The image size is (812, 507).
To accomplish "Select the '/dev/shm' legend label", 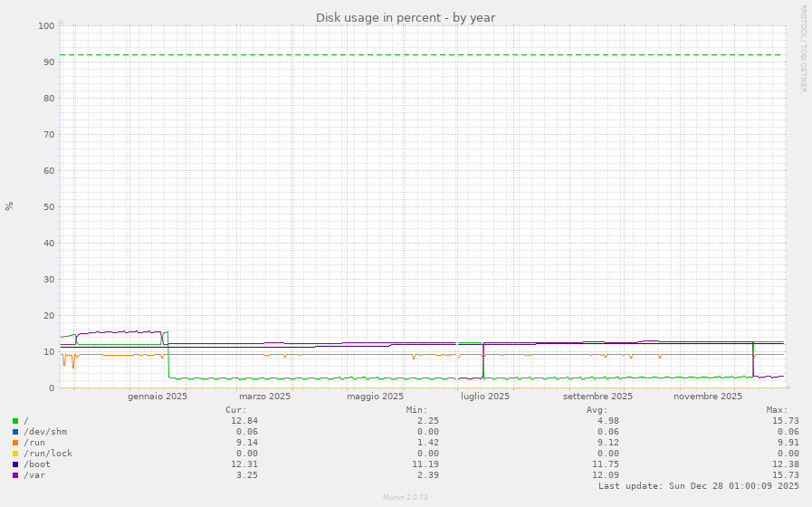I will [x=45, y=431].
